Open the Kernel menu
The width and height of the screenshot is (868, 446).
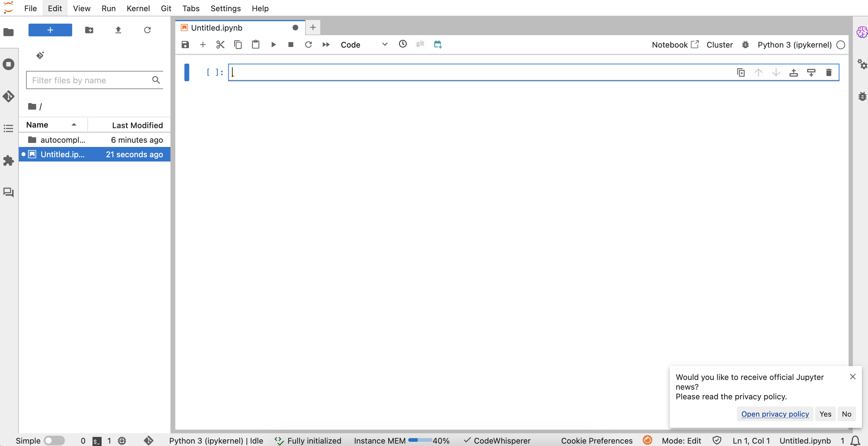(x=138, y=8)
